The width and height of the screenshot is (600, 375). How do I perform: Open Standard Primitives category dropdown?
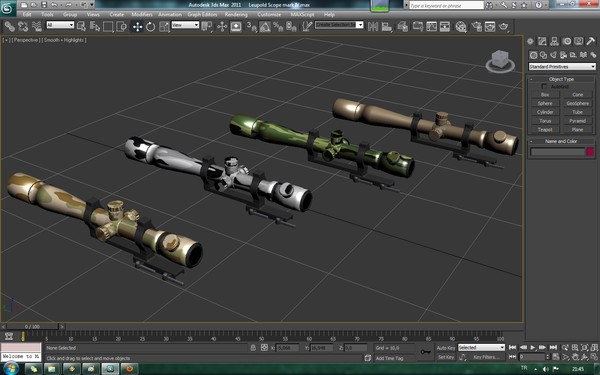562,67
